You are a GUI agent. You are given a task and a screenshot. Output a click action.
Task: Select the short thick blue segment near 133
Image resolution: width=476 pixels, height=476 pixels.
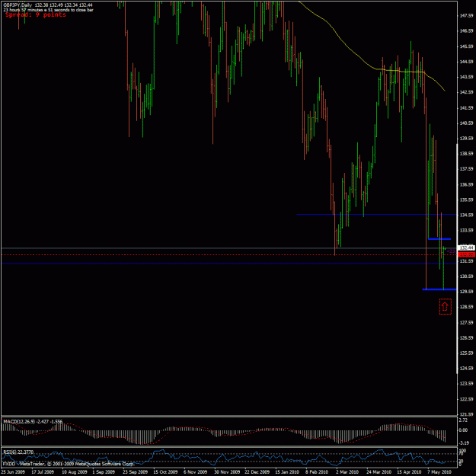click(439, 239)
